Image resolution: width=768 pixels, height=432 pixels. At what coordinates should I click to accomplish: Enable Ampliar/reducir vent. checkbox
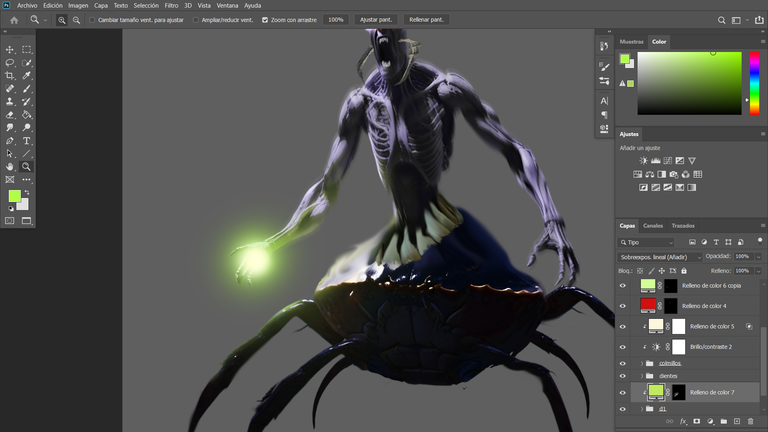[196, 20]
